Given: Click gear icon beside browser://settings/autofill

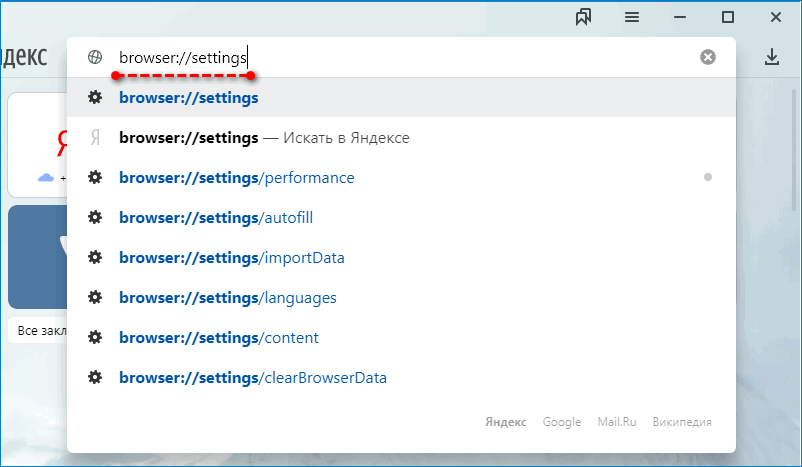Looking at the screenshot, I should [x=95, y=218].
